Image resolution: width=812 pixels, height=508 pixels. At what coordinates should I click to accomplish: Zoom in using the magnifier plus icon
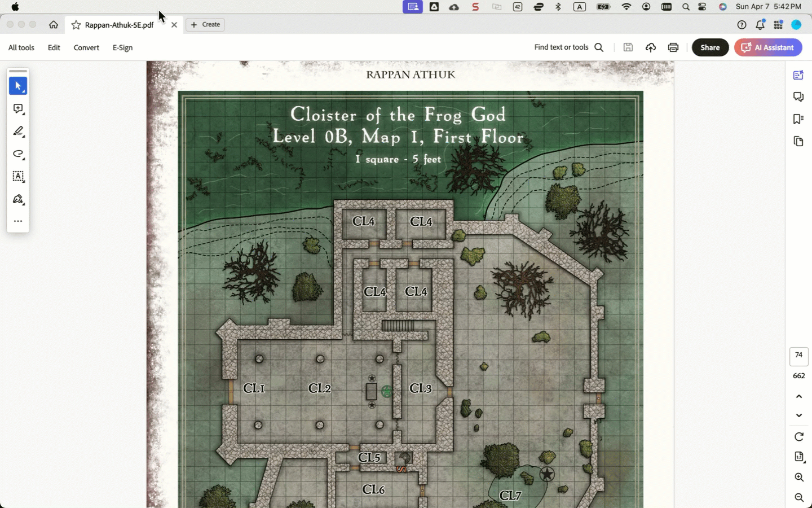pyautogui.click(x=799, y=478)
